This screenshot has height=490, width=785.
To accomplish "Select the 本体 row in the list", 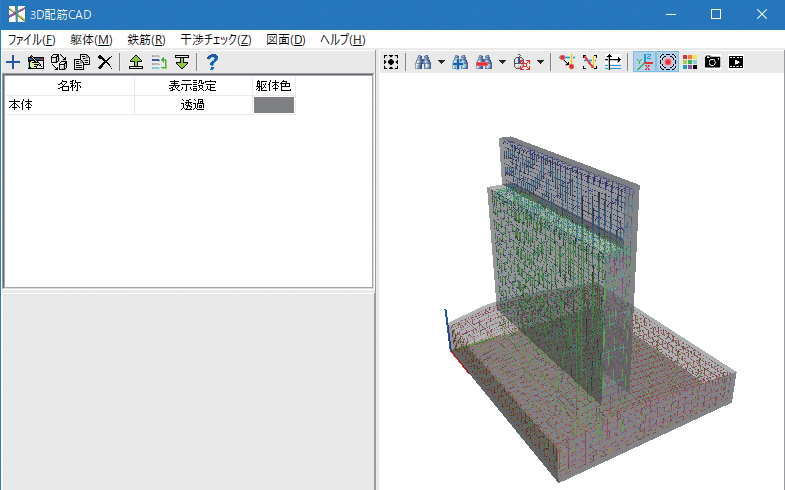I will [69, 105].
